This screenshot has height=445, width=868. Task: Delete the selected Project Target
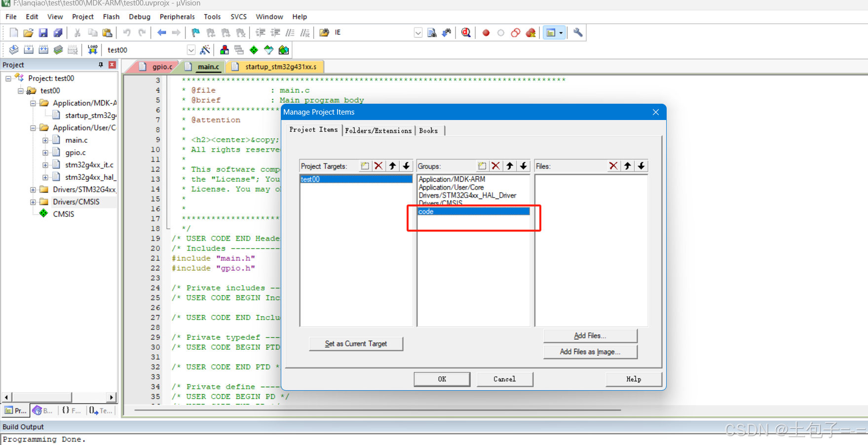click(378, 166)
